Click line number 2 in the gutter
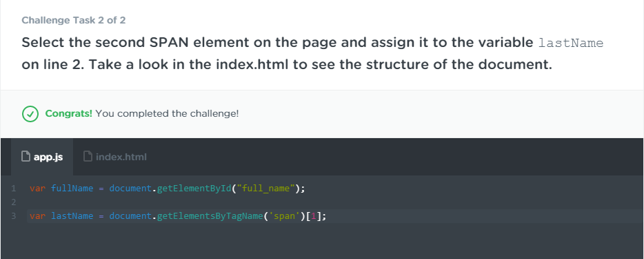 [x=14, y=202]
